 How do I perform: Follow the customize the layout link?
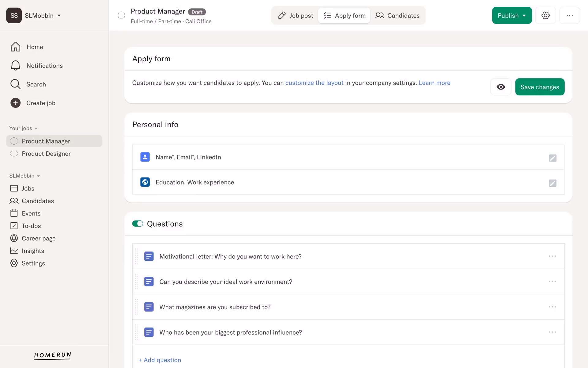click(x=314, y=83)
